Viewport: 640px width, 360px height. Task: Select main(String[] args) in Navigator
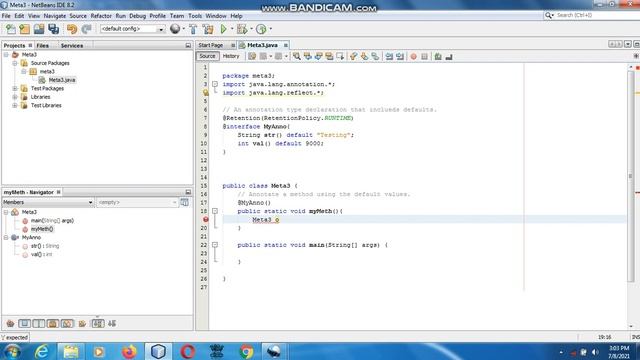[52, 221]
